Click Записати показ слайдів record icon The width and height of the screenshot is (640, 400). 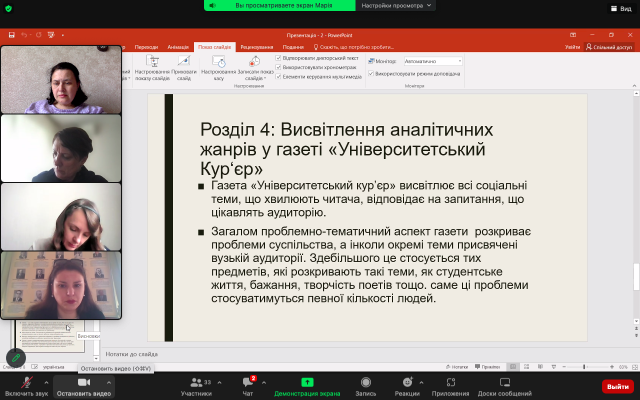pos(255,68)
